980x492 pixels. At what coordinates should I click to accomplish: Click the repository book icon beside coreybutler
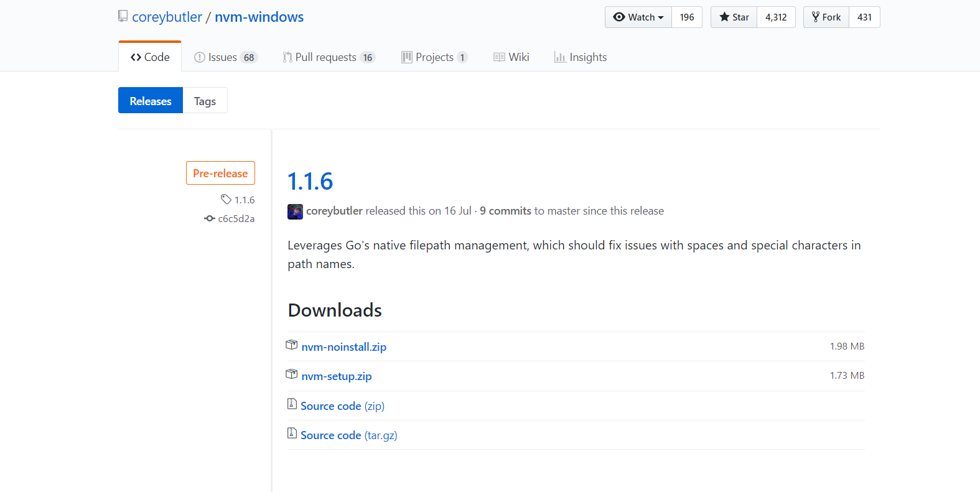click(123, 16)
